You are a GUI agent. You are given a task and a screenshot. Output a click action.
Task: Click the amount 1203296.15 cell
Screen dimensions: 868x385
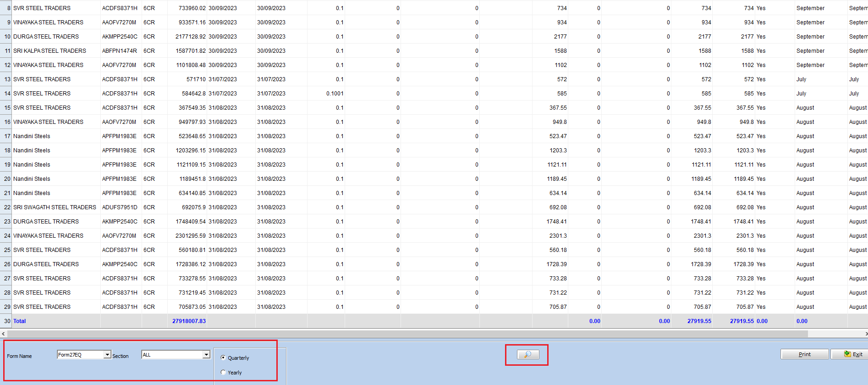(x=187, y=150)
